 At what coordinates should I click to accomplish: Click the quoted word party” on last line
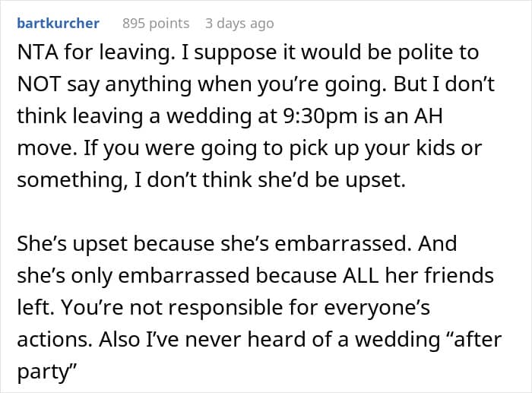point(46,372)
